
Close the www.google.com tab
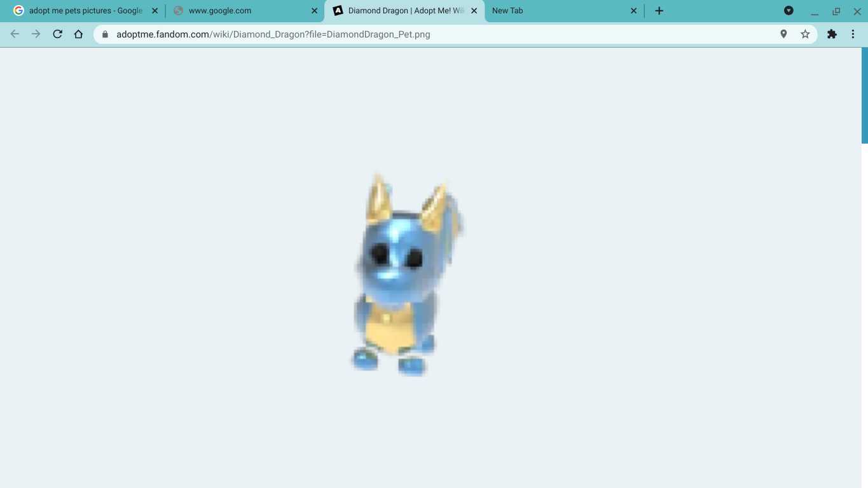coord(314,11)
